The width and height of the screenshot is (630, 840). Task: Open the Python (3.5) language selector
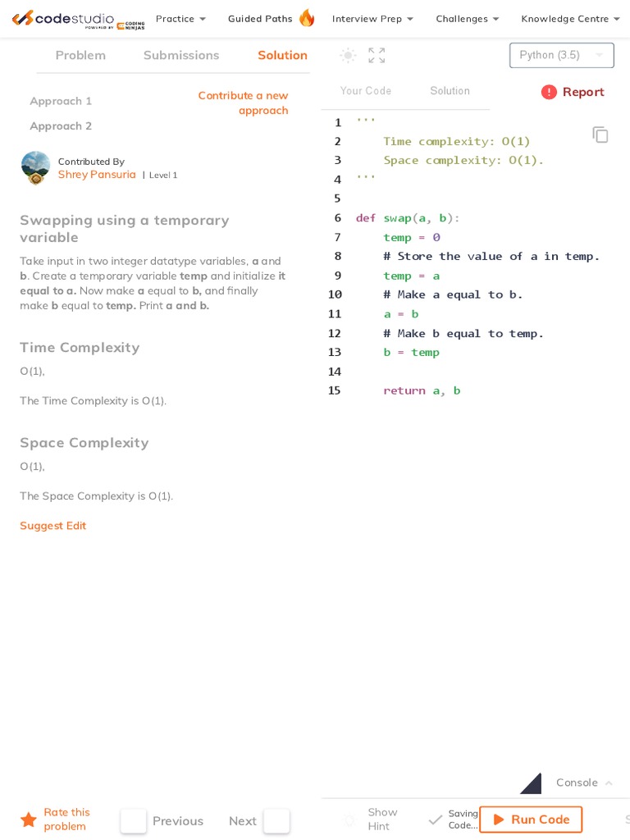(x=562, y=55)
